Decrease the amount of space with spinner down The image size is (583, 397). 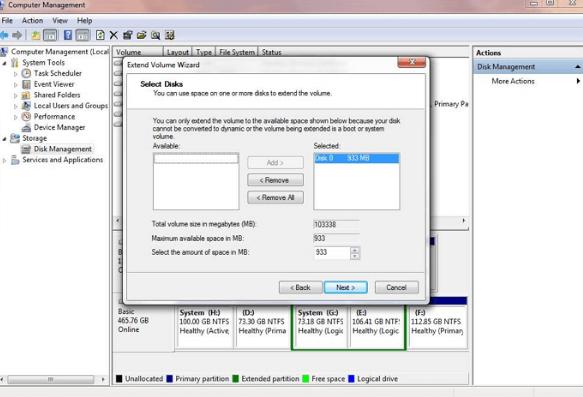(x=355, y=256)
